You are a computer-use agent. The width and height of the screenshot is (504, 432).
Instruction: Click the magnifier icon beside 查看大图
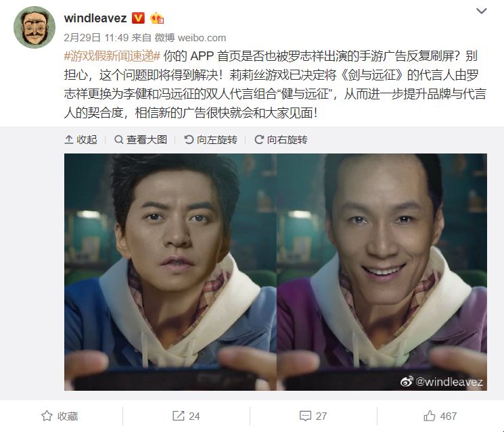(119, 140)
